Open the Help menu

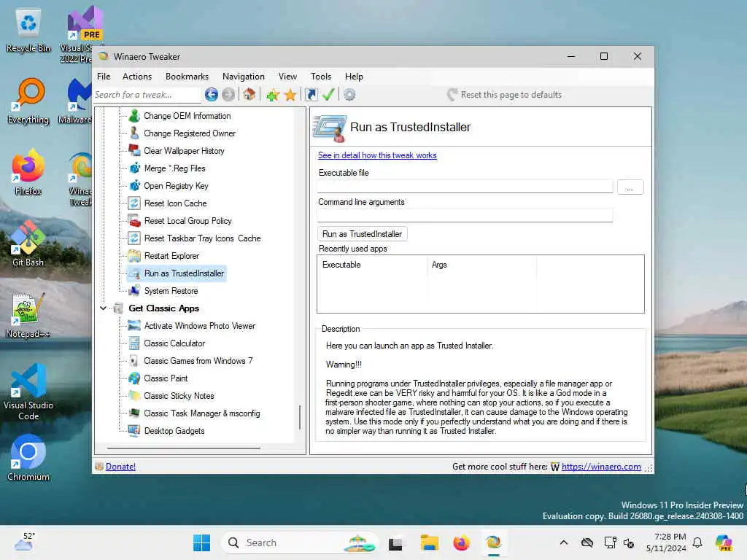tap(354, 77)
